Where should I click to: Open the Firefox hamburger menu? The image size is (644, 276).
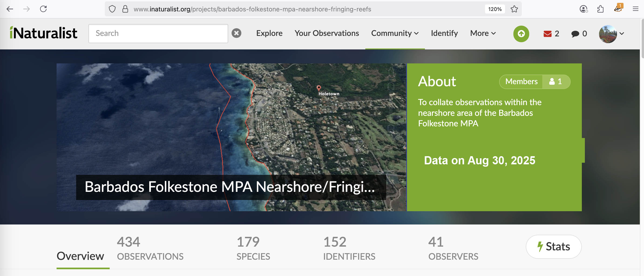(635, 9)
